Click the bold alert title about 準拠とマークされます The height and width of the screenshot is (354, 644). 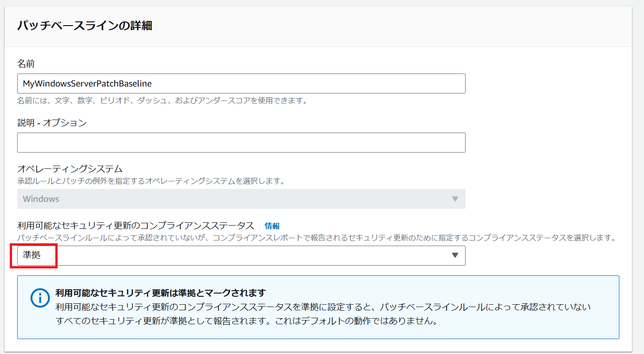click(160, 293)
